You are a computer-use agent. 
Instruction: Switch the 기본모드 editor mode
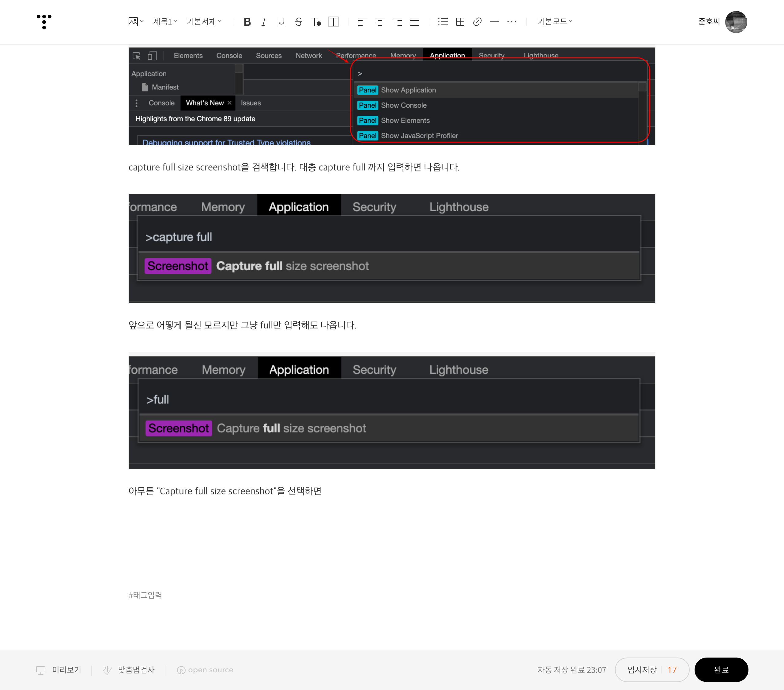coord(555,21)
